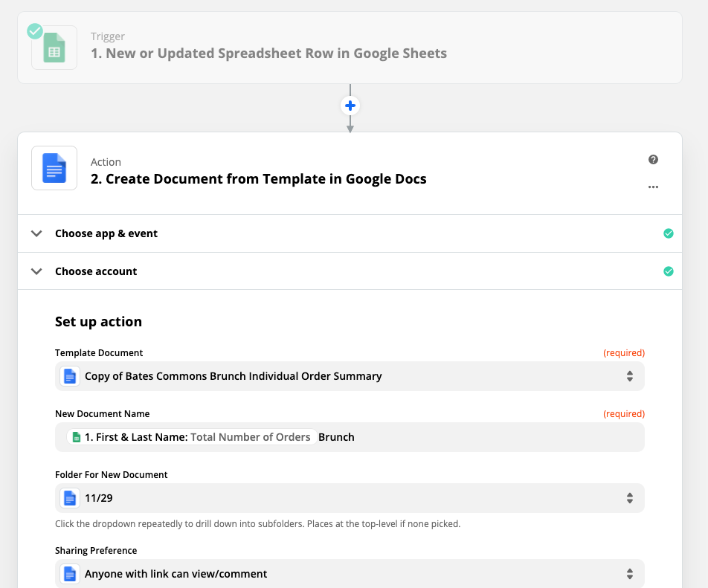Click into the New Document Name field
Image resolution: width=708 pixels, height=588 pixels.
350,437
